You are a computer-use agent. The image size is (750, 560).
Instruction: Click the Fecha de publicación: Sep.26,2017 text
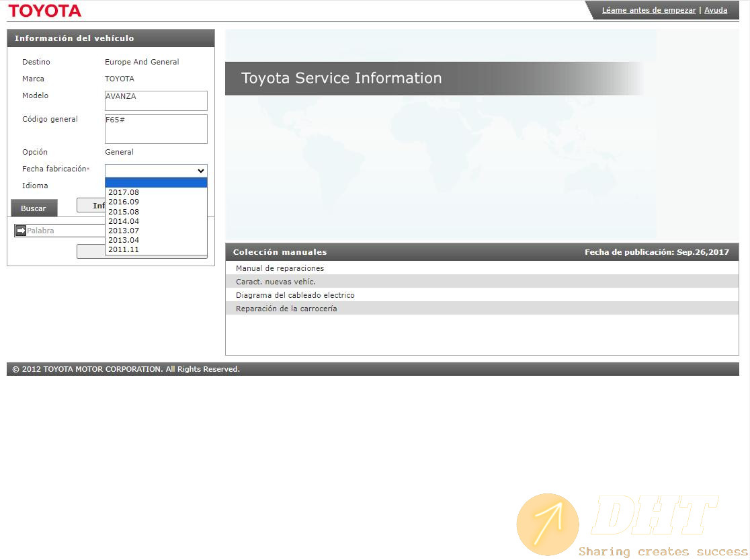[657, 251]
